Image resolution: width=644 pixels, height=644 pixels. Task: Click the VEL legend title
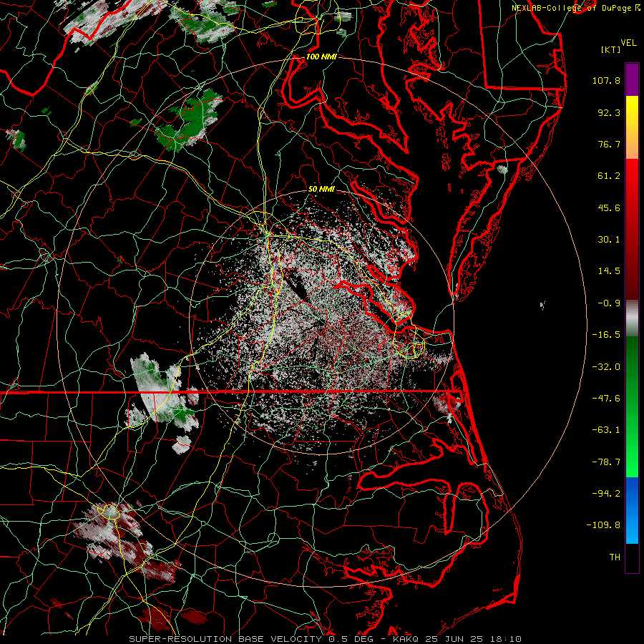(x=628, y=43)
